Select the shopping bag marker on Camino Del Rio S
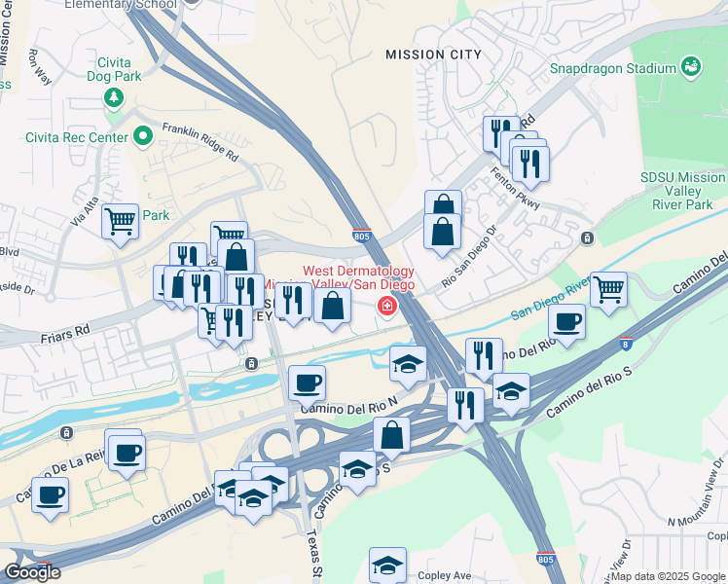This screenshot has height=584, width=728. tap(391, 435)
